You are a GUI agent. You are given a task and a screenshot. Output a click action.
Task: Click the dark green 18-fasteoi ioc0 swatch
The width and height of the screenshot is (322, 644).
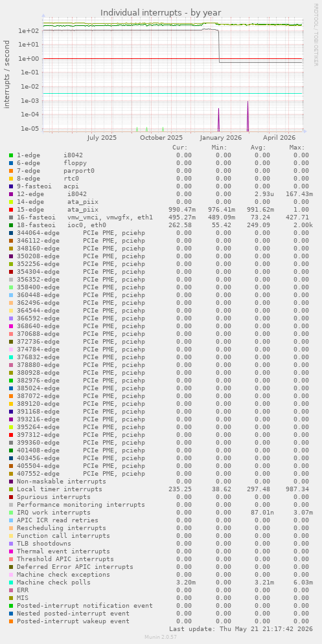tap(11, 225)
